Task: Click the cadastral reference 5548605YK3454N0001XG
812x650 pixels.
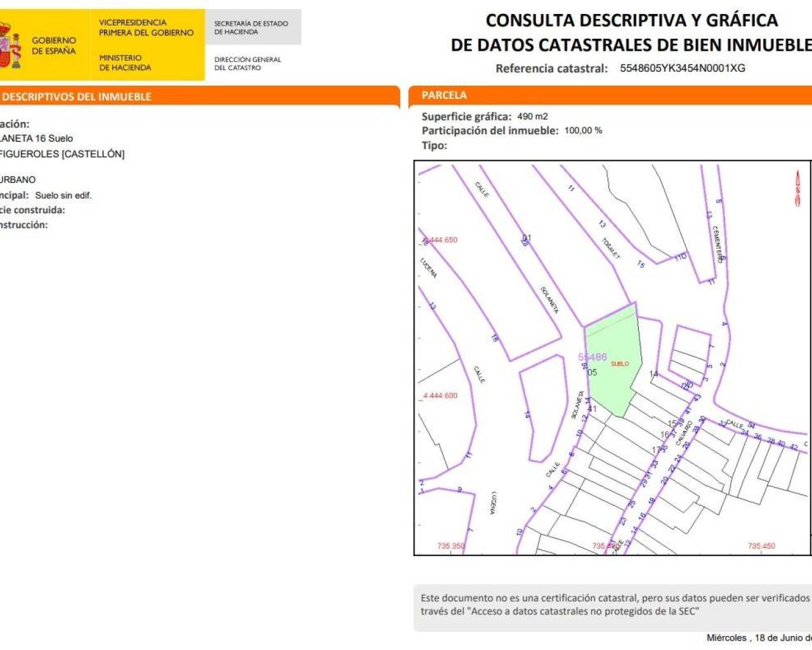Action: [x=683, y=68]
